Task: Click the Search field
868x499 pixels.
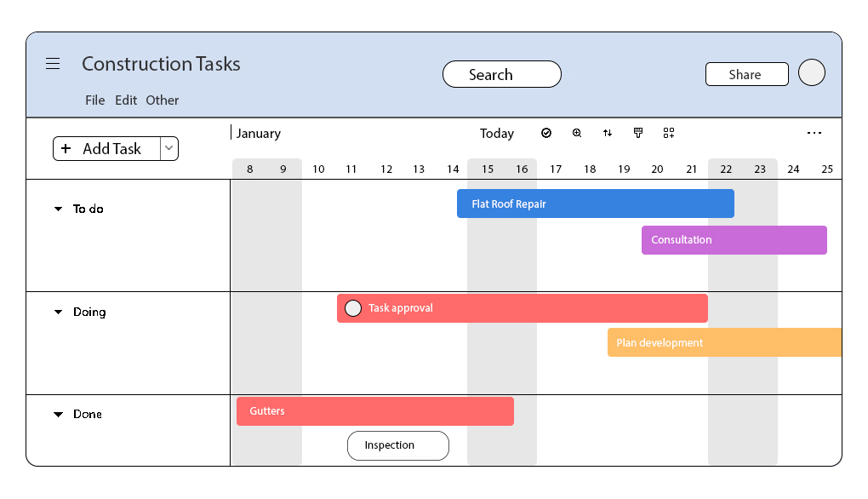Action: coord(502,74)
